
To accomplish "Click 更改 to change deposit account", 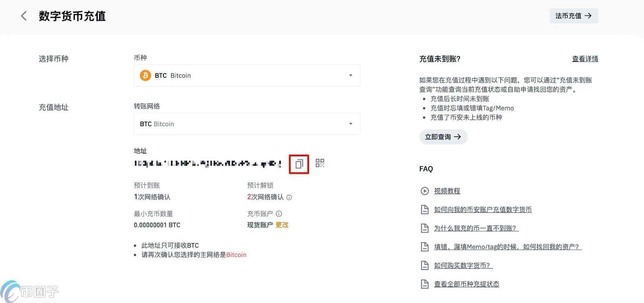I will (282, 225).
